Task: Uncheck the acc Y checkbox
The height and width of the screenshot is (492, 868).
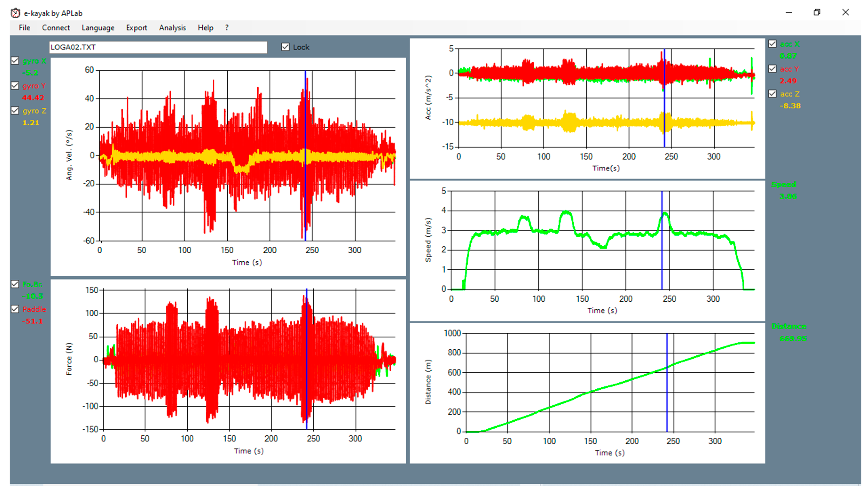Action: [x=772, y=69]
